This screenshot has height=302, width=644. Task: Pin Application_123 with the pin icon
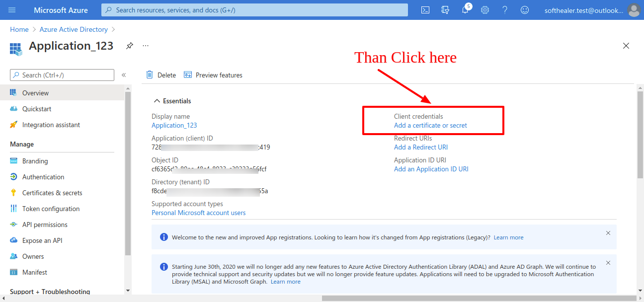(x=129, y=46)
